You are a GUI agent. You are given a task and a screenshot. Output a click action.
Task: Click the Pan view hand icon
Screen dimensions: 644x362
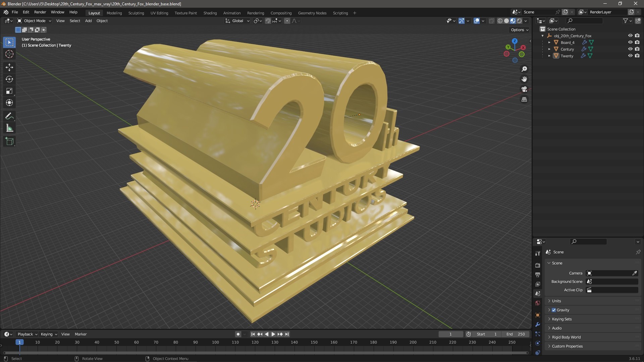pyautogui.click(x=524, y=79)
